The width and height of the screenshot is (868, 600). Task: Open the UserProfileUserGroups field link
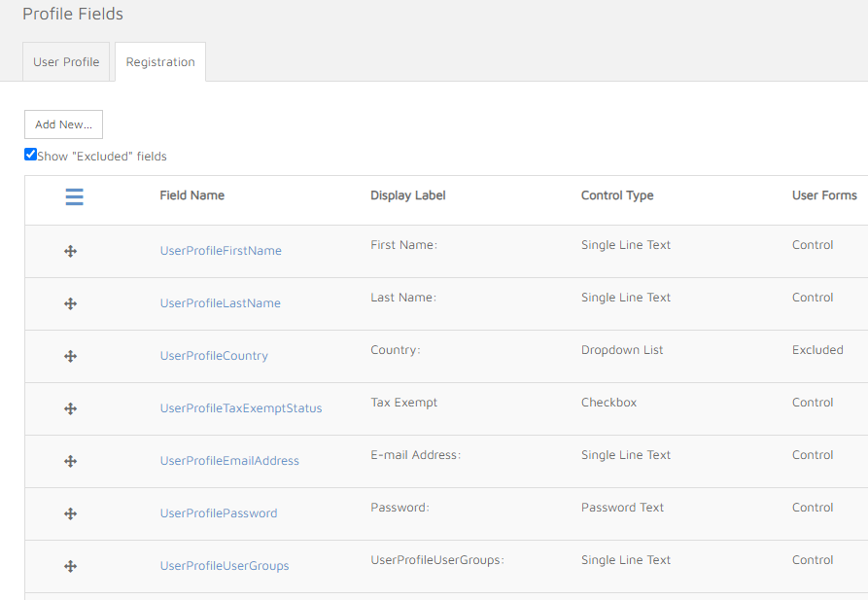[x=225, y=566]
